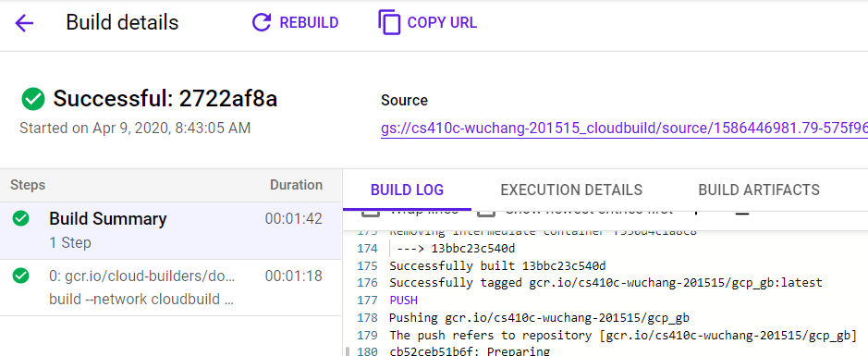Click the REBUILD circular arrow icon
This screenshot has width=868, height=356.
click(x=262, y=23)
